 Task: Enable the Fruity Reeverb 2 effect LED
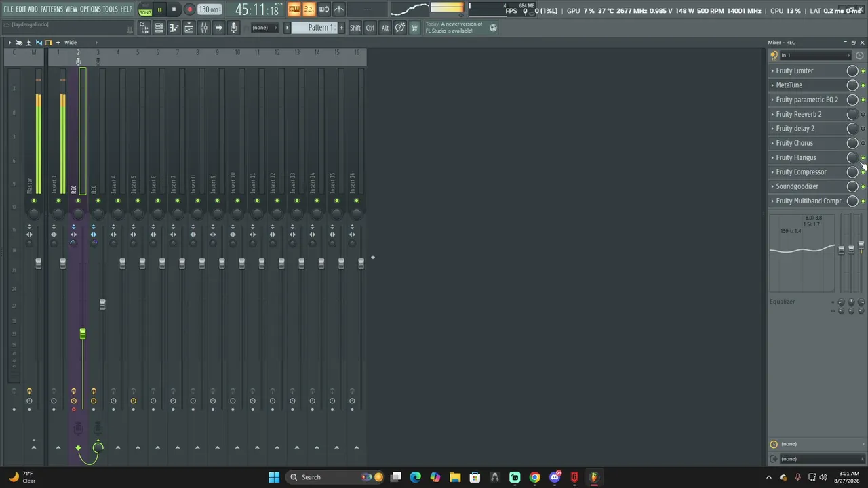coord(863,115)
